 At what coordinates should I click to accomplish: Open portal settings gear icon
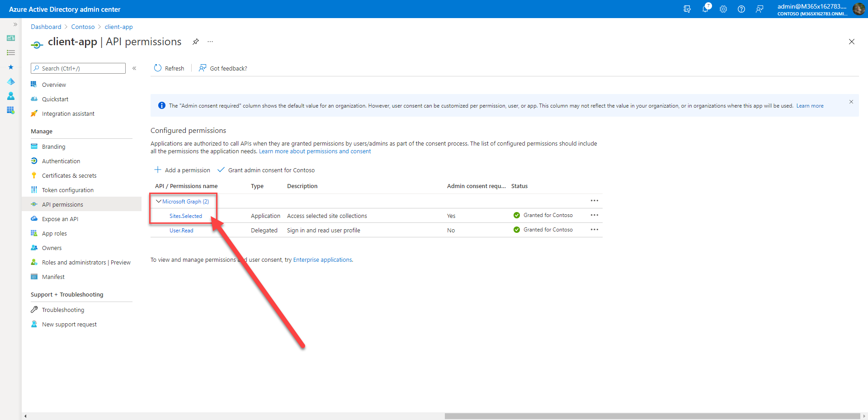coord(723,9)
